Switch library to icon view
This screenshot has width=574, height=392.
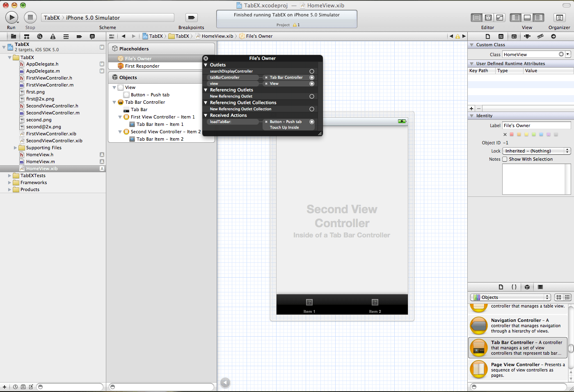(559, 297)
